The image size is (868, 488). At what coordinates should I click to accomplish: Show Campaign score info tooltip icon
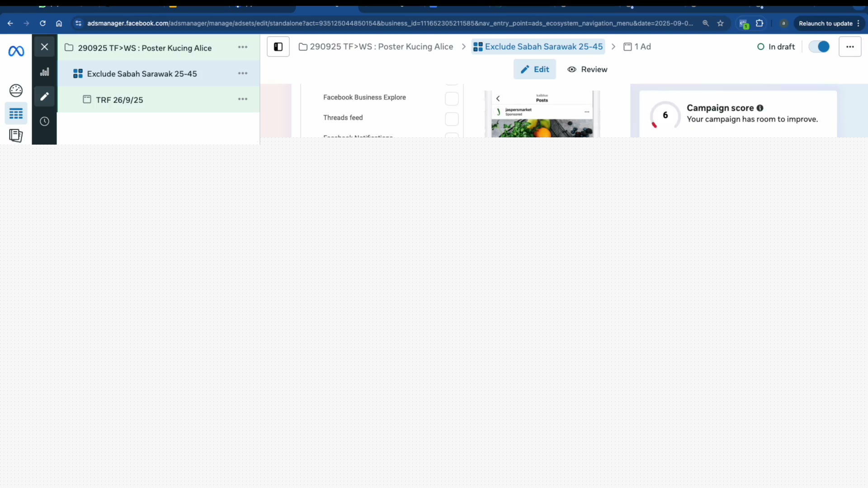(760, 108)
